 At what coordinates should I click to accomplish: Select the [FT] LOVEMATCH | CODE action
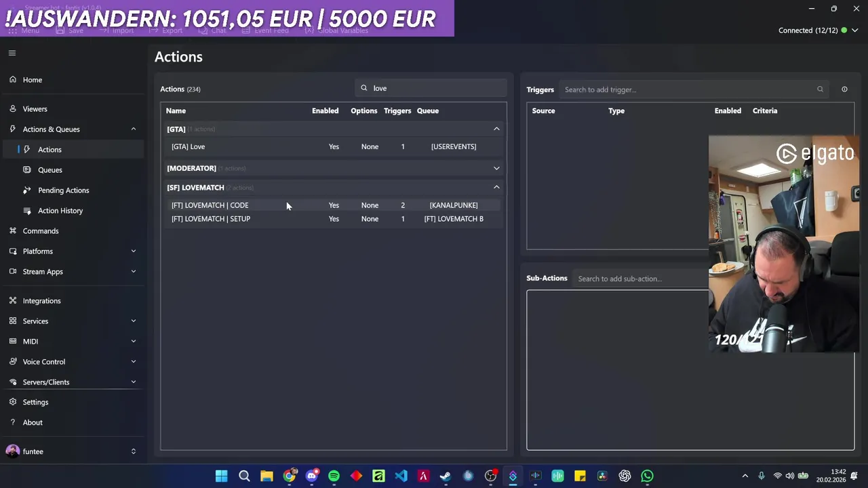tap(334, 205)
